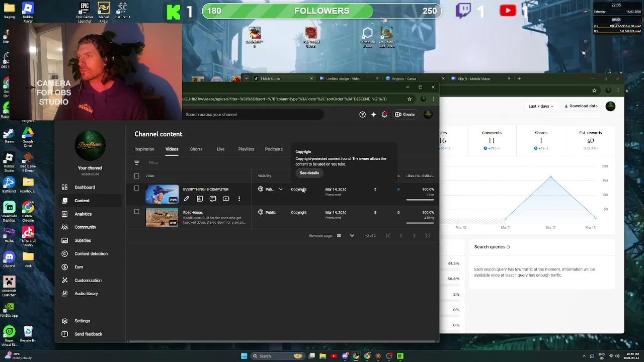Viewport: 644px width, 362px height.
Task: Click Send feedback in the sidebar
Action: 88,334
